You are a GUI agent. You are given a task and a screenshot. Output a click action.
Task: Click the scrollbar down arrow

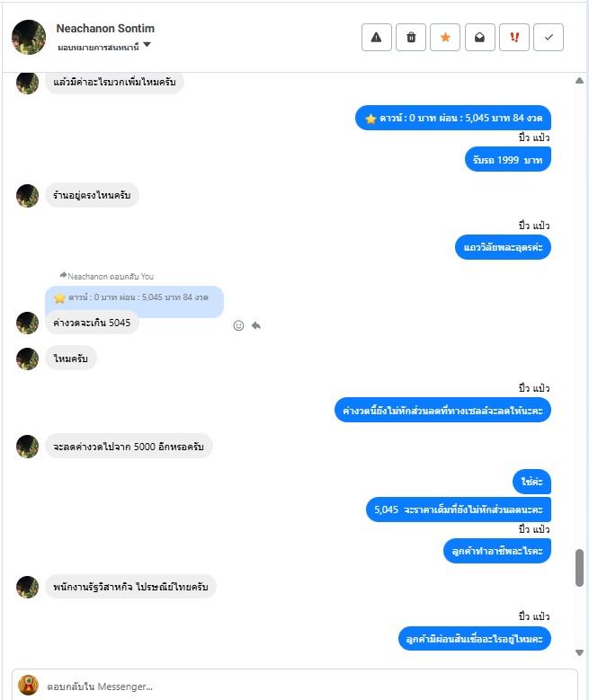579,652
